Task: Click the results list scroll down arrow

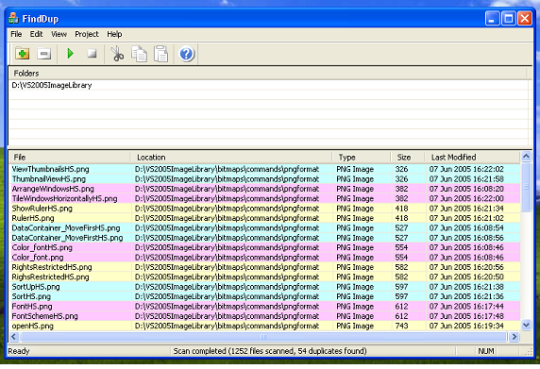Action: click(x=526, y=325)
